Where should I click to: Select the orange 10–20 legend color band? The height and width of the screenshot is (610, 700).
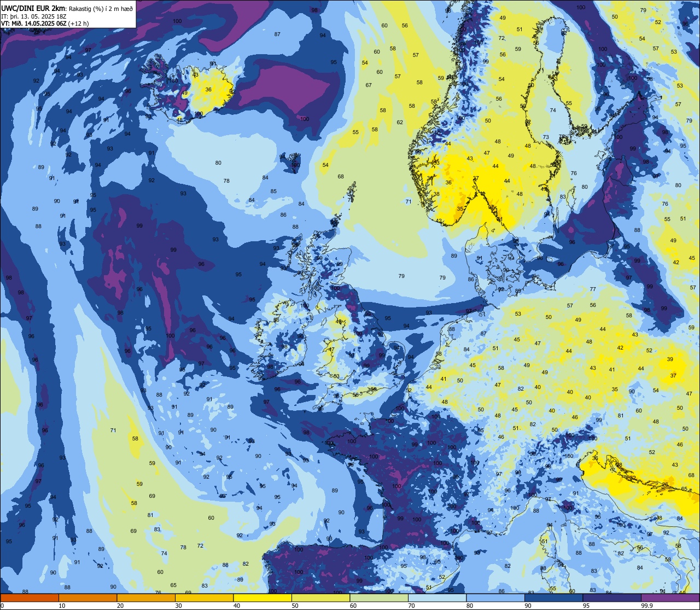coord(87,598)
